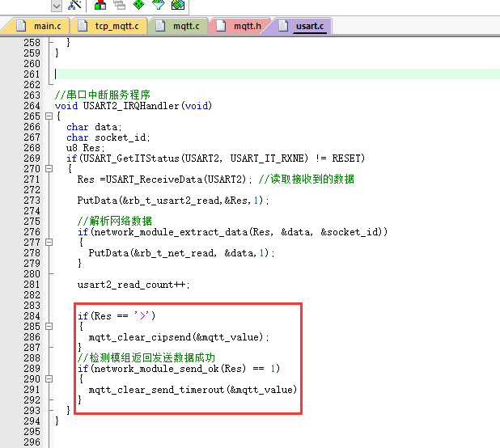Viewport: 500px width, 448px height.
Task: Select the mqtt.h header tab
Action: pyautogui.click(x=246, y=27)
